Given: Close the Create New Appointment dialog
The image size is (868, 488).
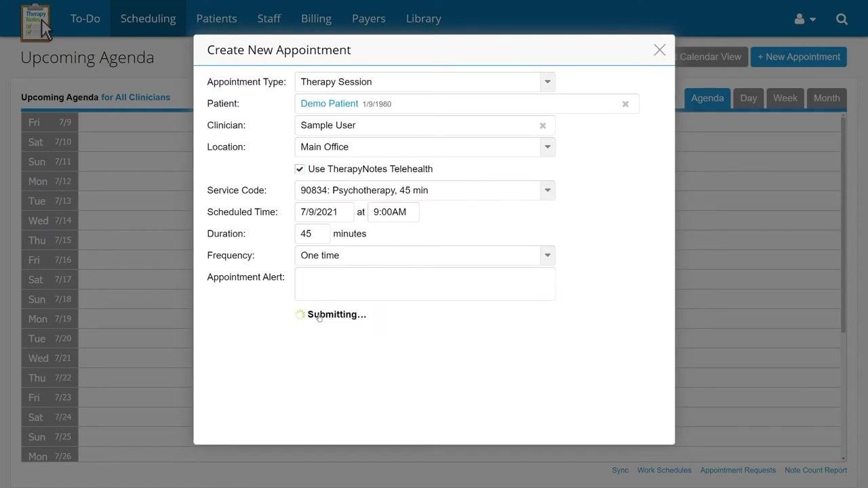Looking at the screenshot, I should 659,50.
